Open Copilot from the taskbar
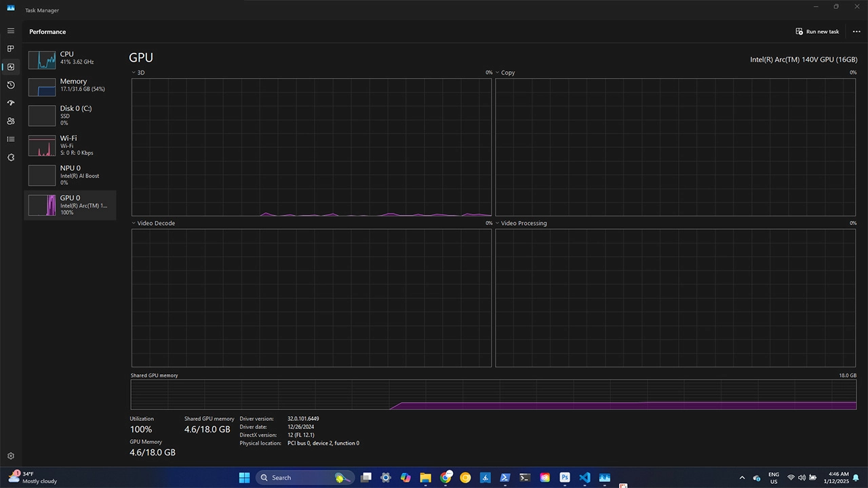 pos(406,478)
